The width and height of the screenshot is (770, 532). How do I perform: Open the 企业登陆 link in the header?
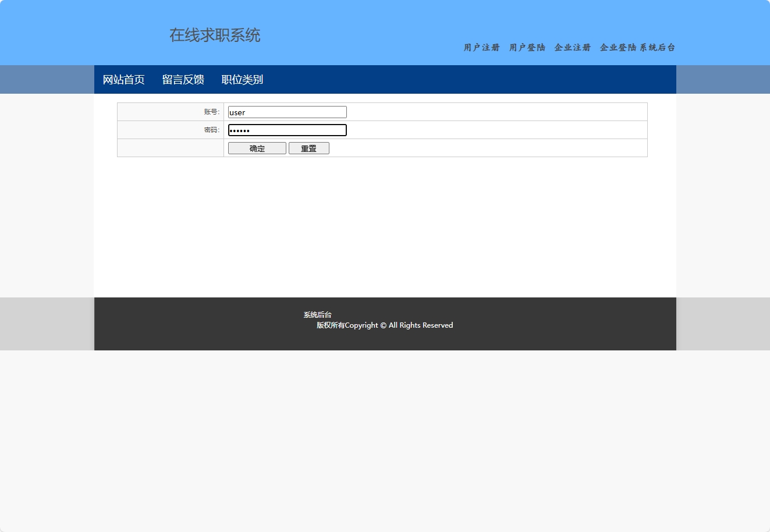tap(617, 48)
